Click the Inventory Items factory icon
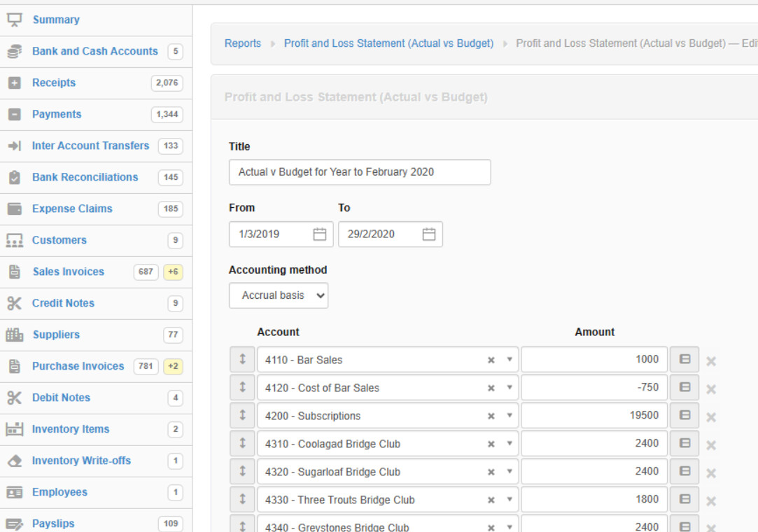The image size is (758, 532). coord(15,429)
